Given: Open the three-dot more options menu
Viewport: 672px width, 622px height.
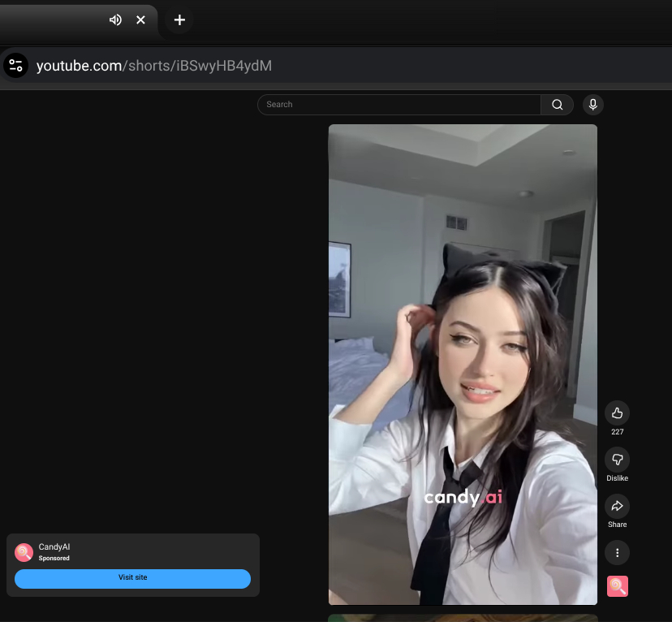Looking at the screenshot, I should (617, 553).
